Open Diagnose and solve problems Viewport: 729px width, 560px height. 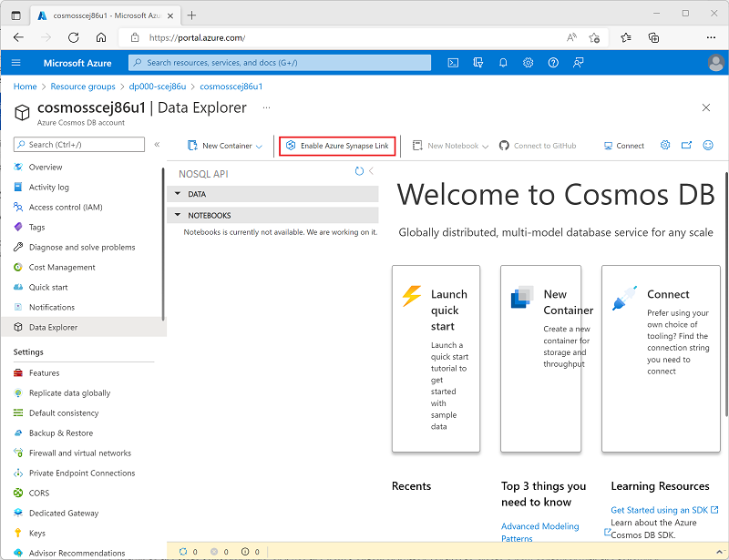[84, 247]
